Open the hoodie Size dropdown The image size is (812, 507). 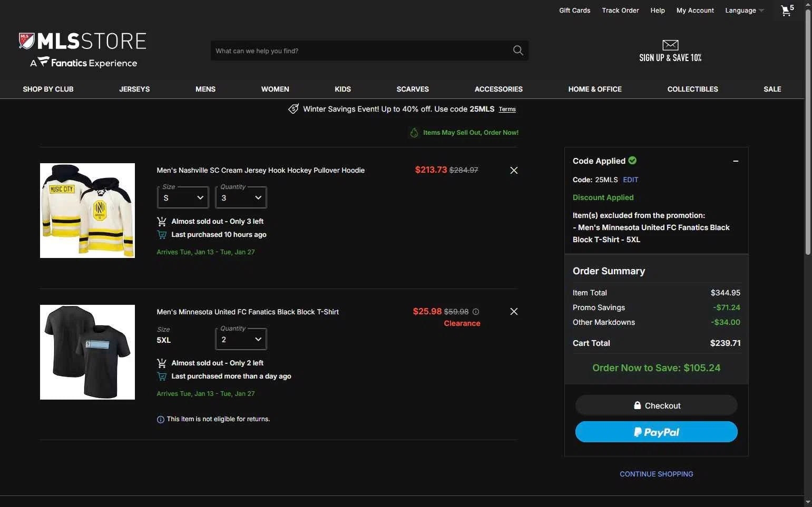(x=183, y=197)
